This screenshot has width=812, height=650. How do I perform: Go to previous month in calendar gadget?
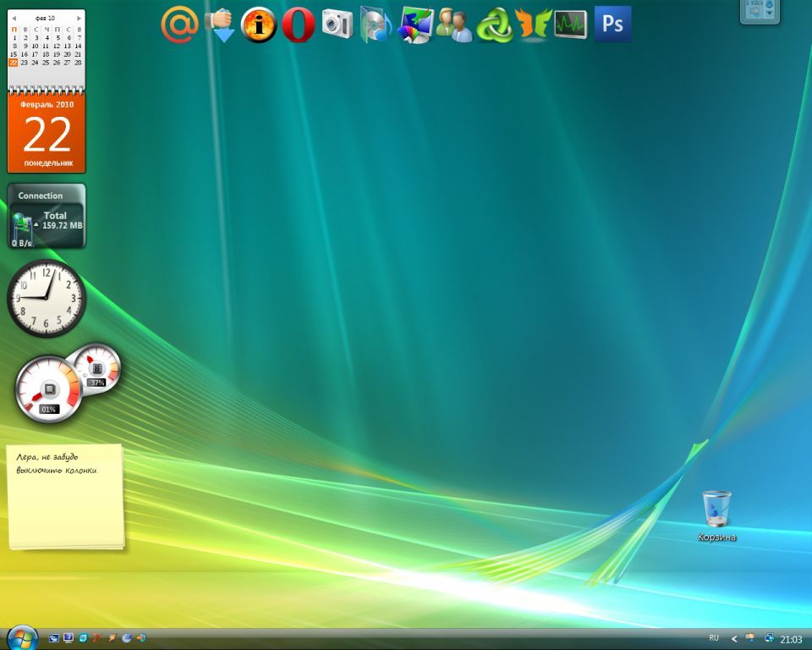14,18
